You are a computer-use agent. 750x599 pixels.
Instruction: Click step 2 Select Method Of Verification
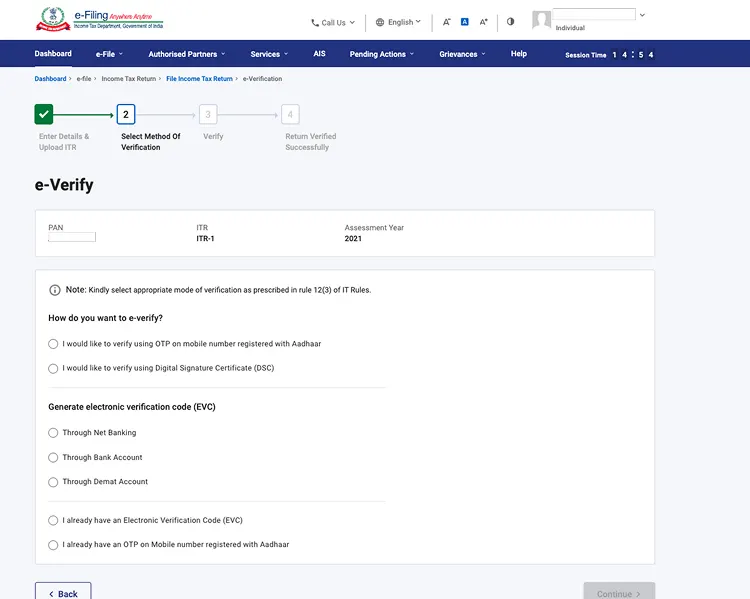126,114
